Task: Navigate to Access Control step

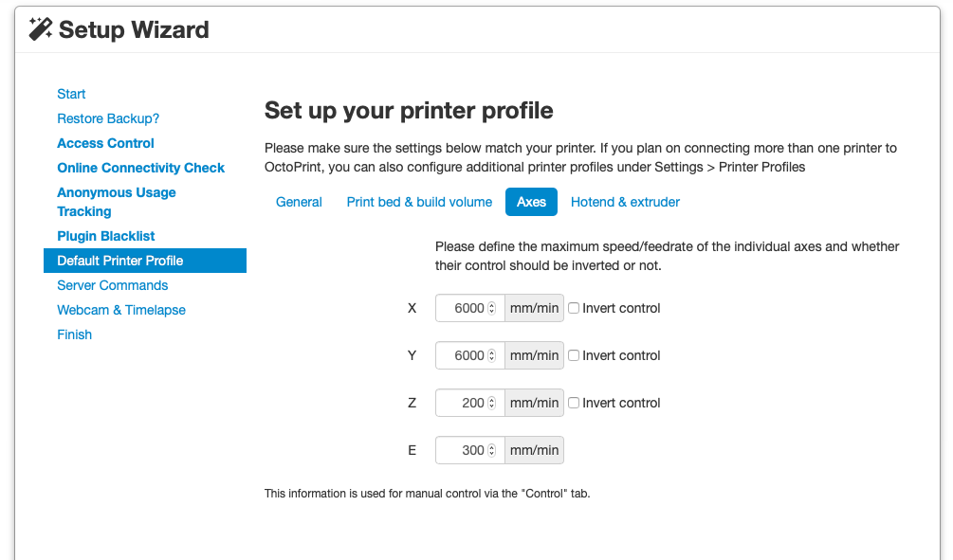Action: coord(105,143)
